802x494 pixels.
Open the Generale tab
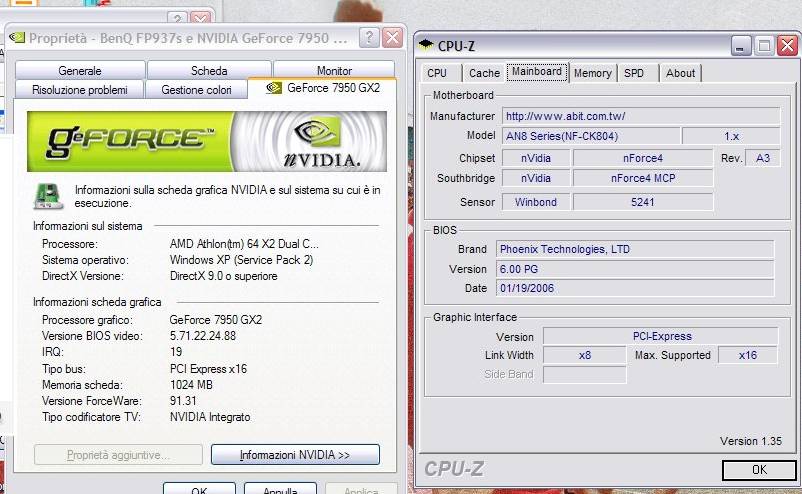80,71
